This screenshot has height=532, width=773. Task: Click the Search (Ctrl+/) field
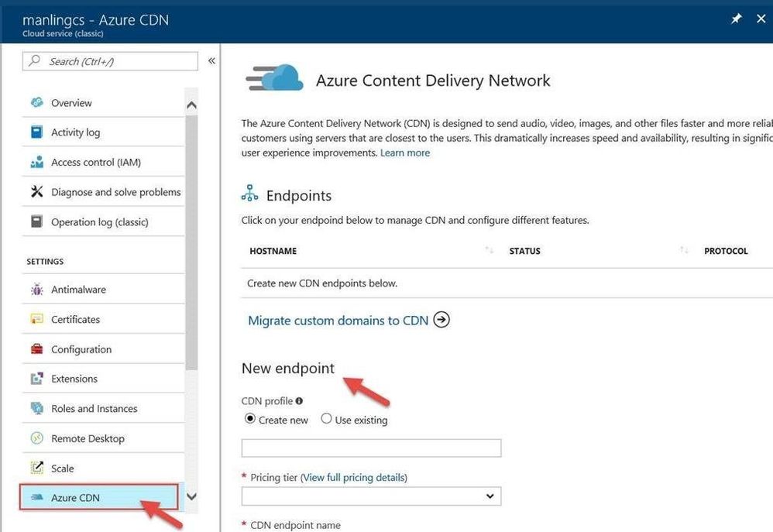pyautogui.click(x=110, y=61)
